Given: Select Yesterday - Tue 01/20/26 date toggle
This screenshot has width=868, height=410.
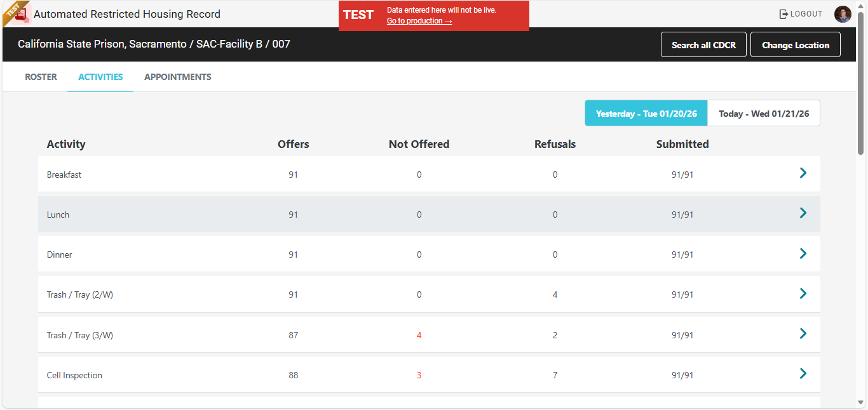Looking at the screenshot, I should [x=646, y=113].
